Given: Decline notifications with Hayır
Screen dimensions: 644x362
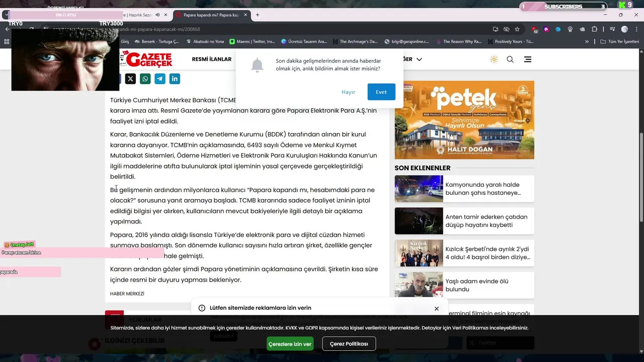Looking at the screenshot, I should click(348, 92).
